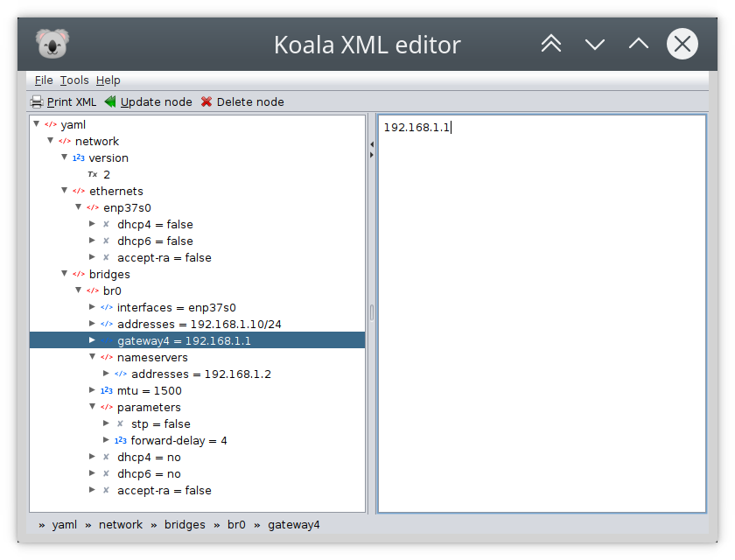
Task: Collapse the ethernets node
Action: click(x=65, y=191)
